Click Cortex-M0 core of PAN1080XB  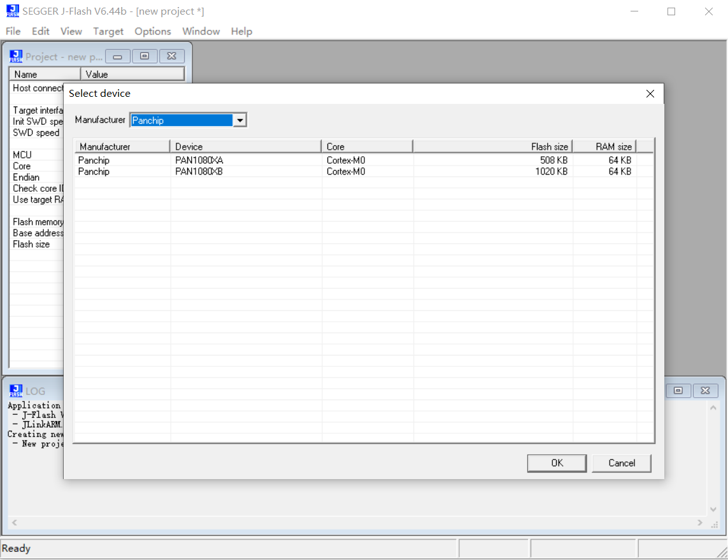point(346,171)
